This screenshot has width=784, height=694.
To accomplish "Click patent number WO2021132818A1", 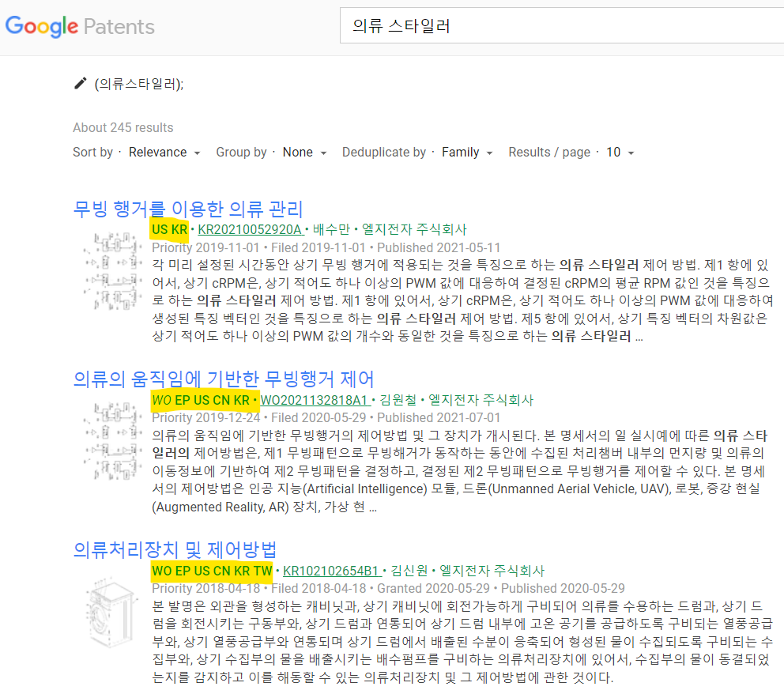I will (x=315, y=400).
